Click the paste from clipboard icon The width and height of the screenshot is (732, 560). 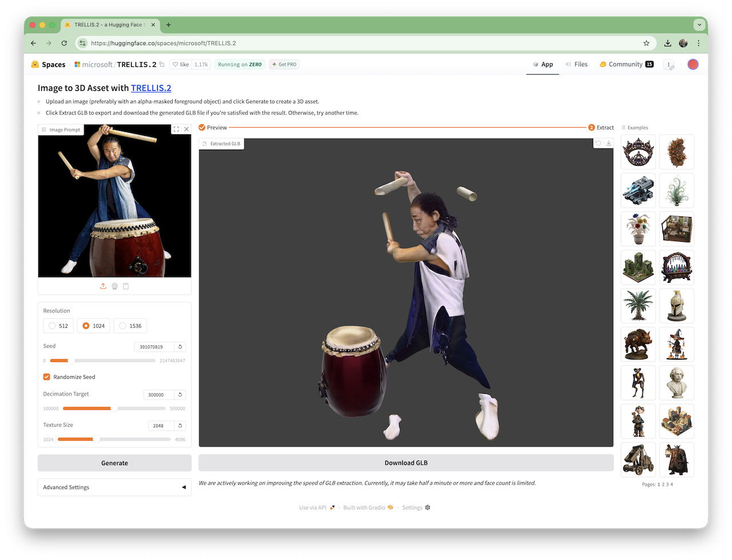pos(126,286)
